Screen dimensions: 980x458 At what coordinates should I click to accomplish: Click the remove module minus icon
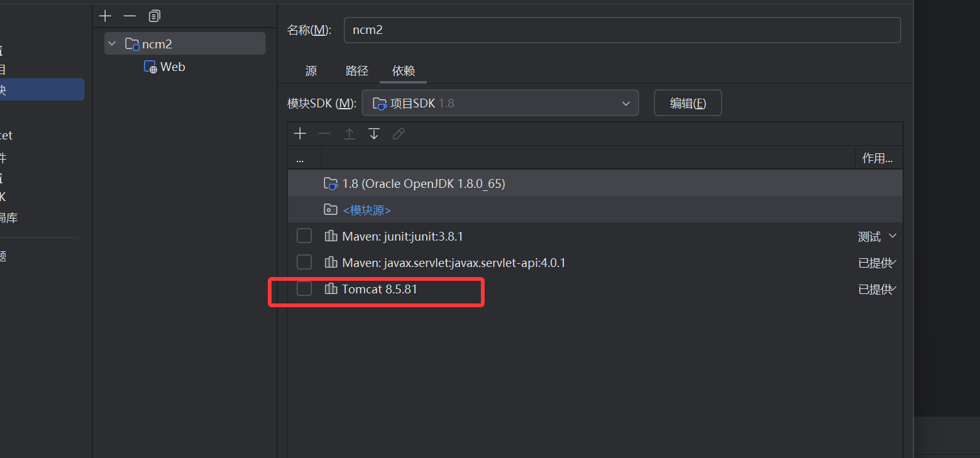(x=129, y=16)
